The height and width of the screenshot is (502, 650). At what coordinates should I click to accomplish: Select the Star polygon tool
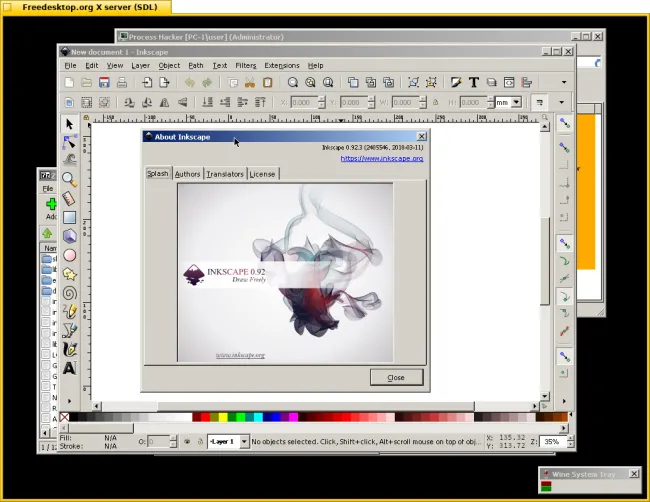[69, 274]
